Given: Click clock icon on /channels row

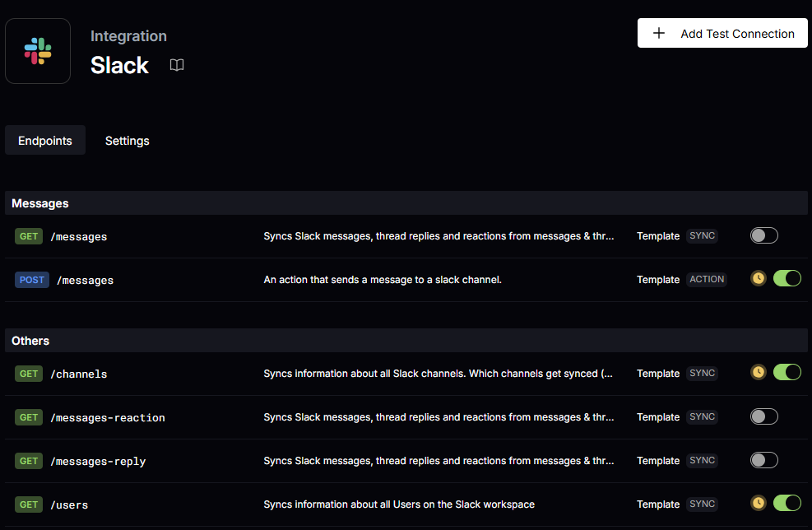Looking at the screenshot, I should point(759,373).
